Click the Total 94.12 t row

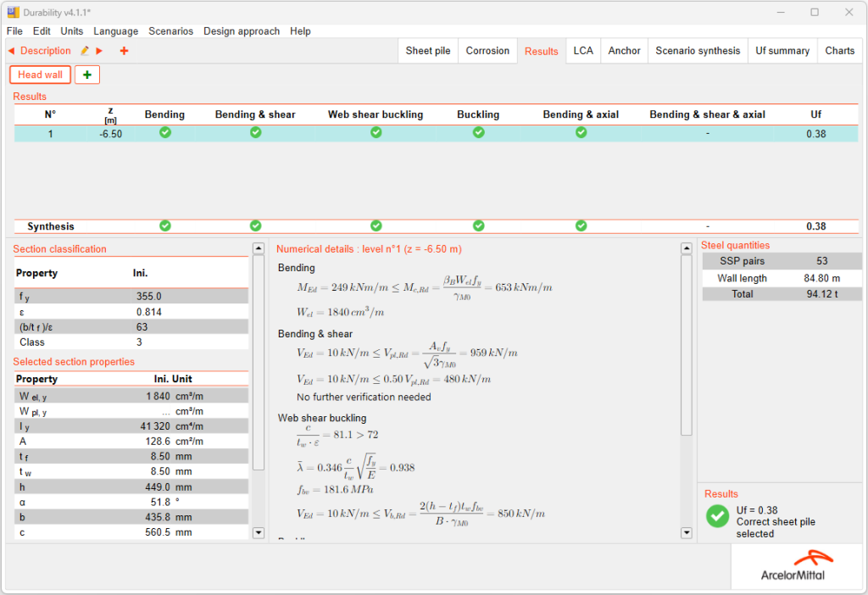[782, 294]
